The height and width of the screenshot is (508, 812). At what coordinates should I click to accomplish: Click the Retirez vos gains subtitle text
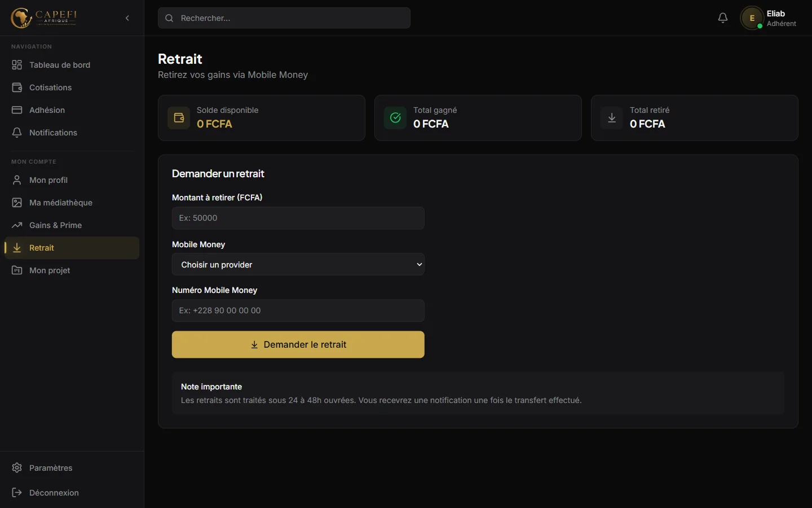tap(233, 75)
